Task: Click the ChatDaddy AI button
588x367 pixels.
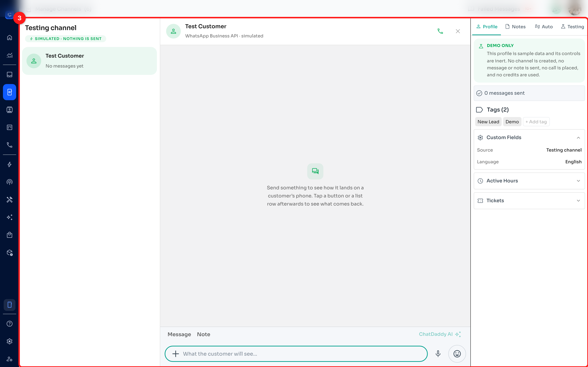Action: coord(440,334)
